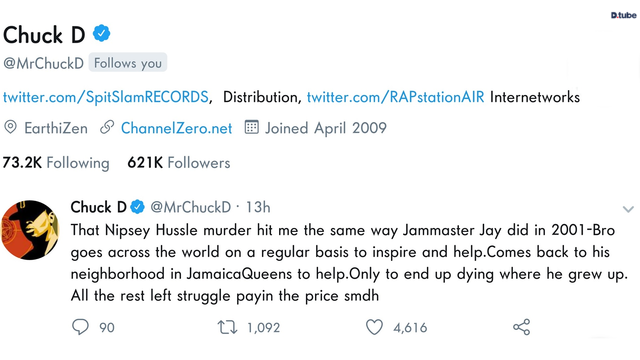View the 621K Followers list
This screenshot has width=640, height=360.
179,163
